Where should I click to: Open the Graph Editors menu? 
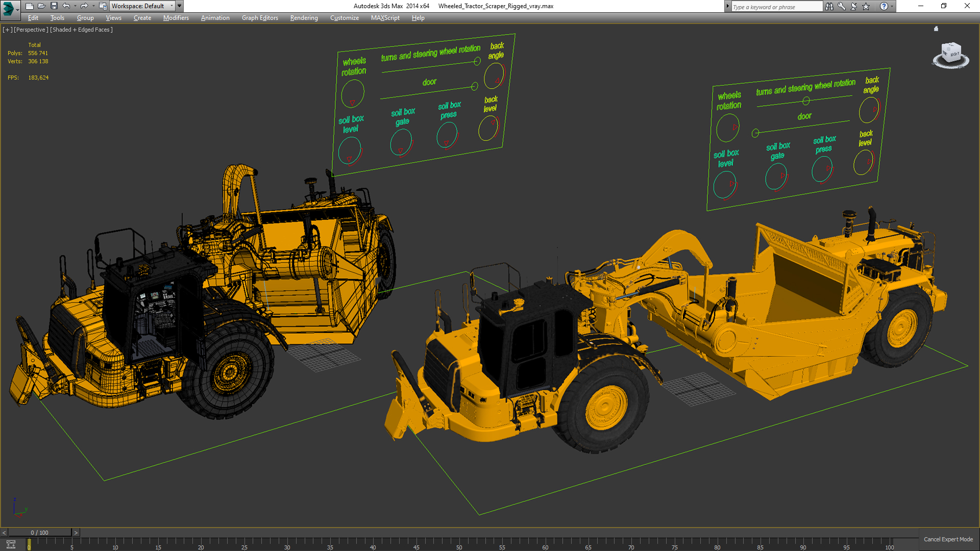click(260, 18)
